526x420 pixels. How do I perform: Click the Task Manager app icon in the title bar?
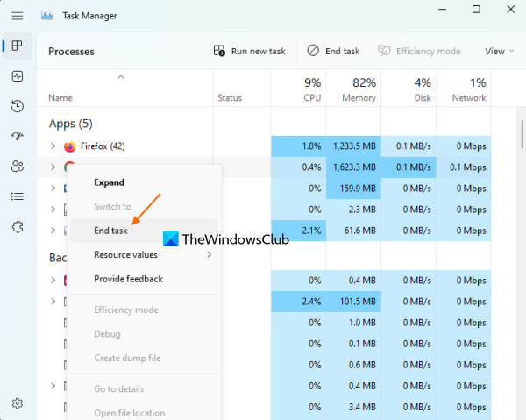[47, 16]
